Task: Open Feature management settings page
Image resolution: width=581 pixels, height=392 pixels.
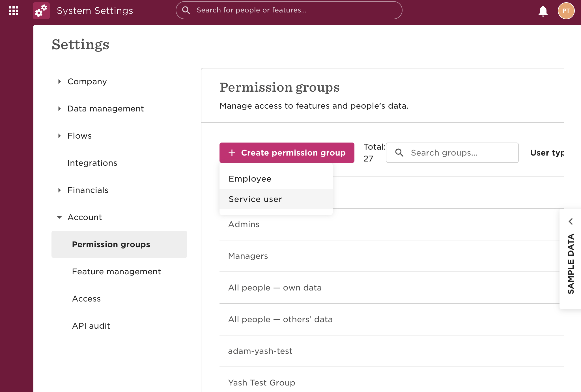Action: tap(116, 272)
